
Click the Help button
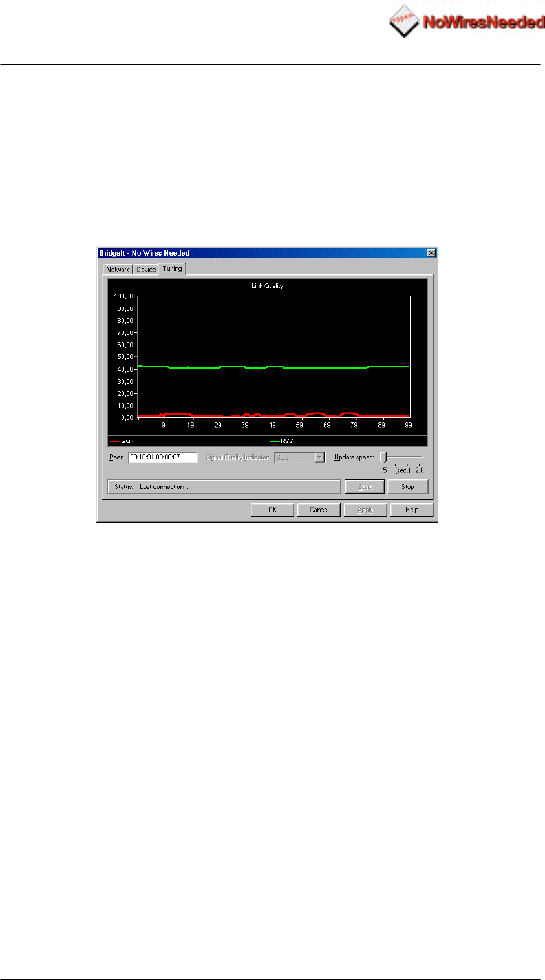[x=412, y=510]
